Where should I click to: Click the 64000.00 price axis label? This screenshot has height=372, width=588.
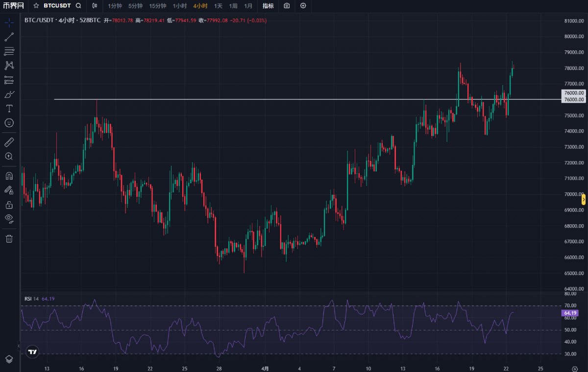pos(574,289)
